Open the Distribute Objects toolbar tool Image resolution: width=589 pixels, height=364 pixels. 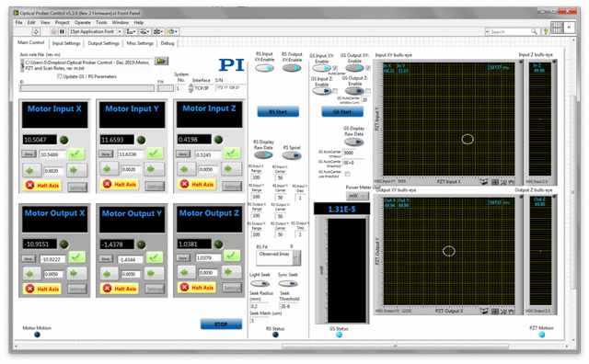pyautogui.click(x=144, y=32)
